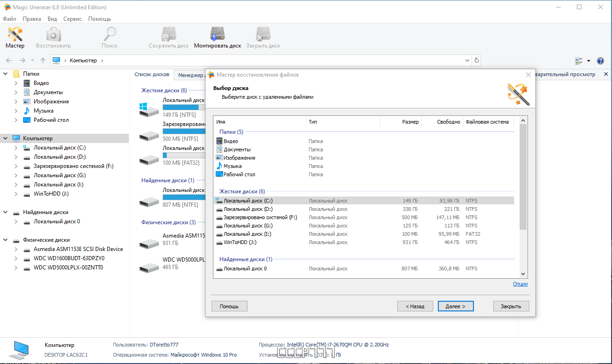This screenshot has height=364, width=612.
Task: Click the Закрыть диск toolbar icon
Action: click(263, 35)
